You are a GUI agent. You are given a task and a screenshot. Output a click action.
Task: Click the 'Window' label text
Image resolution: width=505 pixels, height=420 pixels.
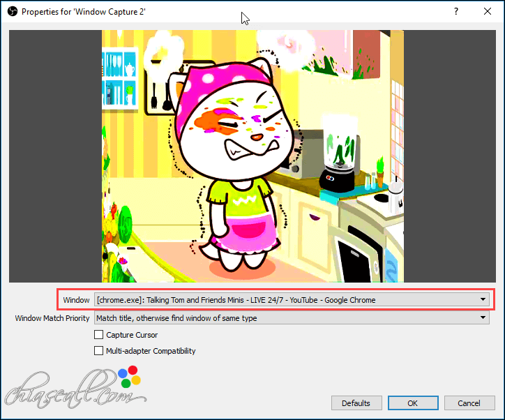tap(76, 300)
